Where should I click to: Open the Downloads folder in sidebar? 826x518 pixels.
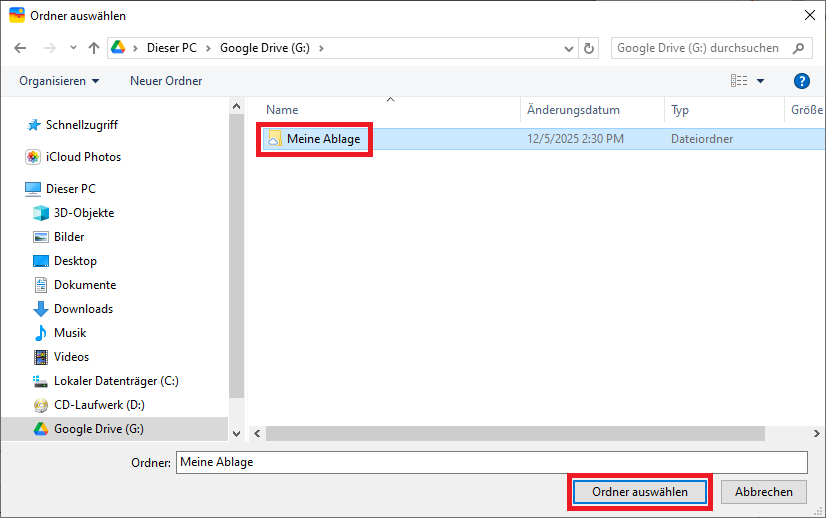(83, 309)
